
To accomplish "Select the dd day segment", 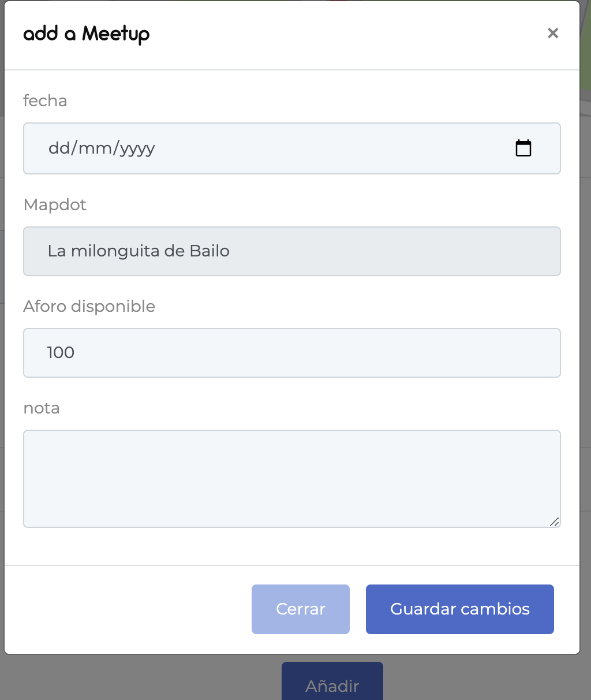I will [x=59, y=148].
